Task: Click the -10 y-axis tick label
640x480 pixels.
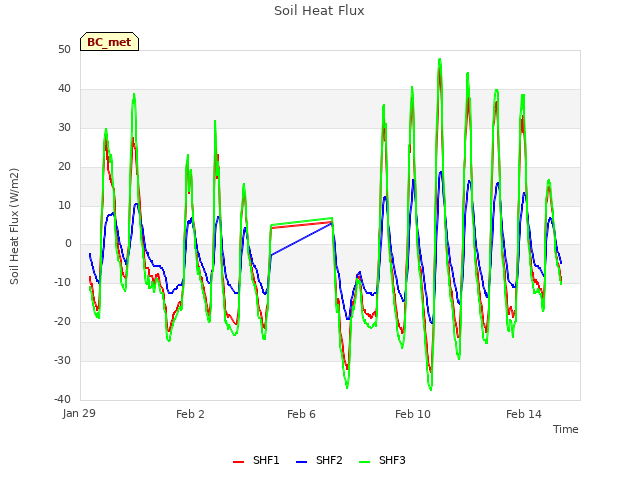Action: 62,282
